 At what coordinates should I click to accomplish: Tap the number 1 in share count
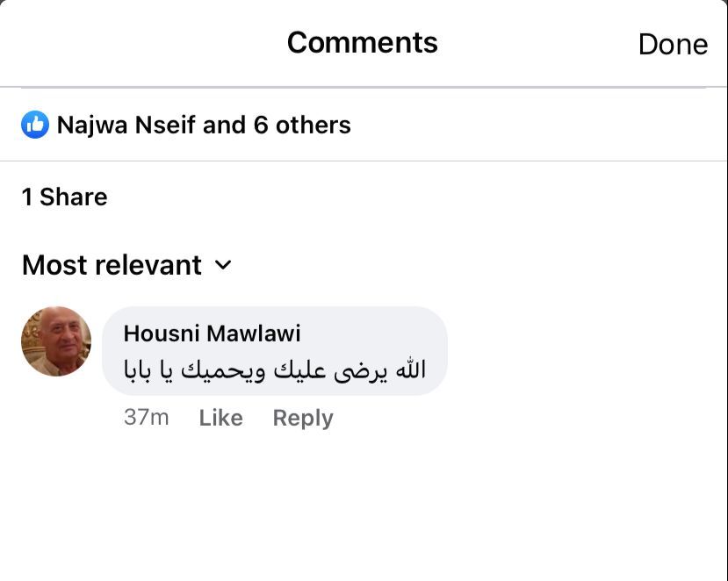[27, 197]
